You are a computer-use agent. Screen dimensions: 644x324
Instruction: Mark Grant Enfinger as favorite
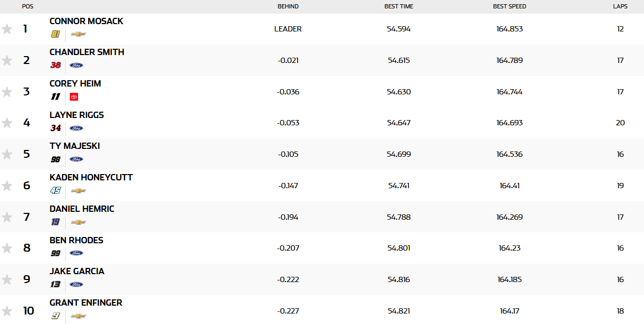[x=7, y=311]
